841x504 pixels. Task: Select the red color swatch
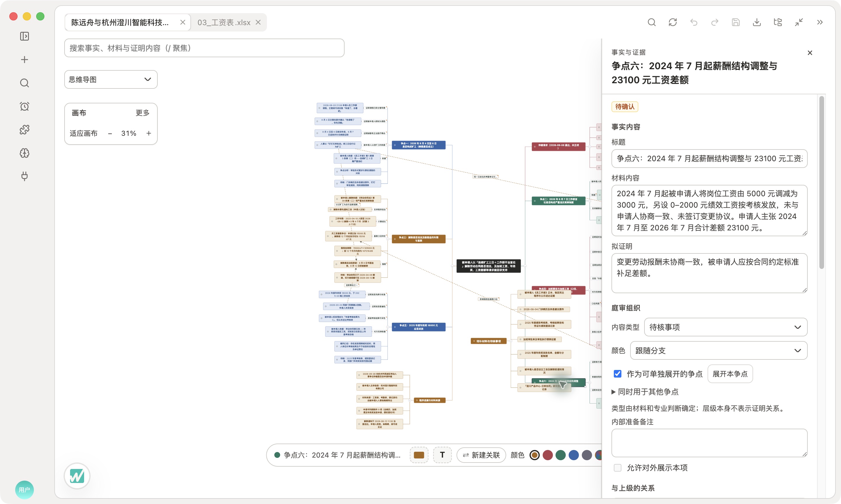pyautogui.click(x=548, y=455)
